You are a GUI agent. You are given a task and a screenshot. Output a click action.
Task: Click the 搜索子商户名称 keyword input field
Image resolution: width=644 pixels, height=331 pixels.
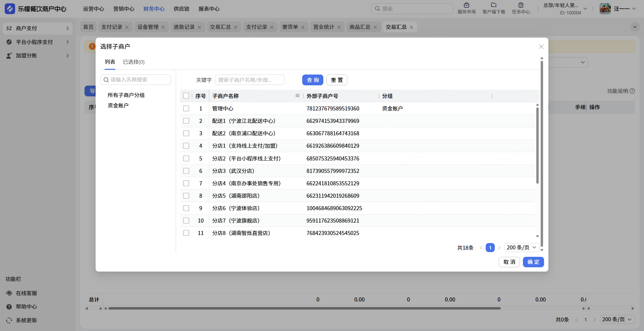250,80
